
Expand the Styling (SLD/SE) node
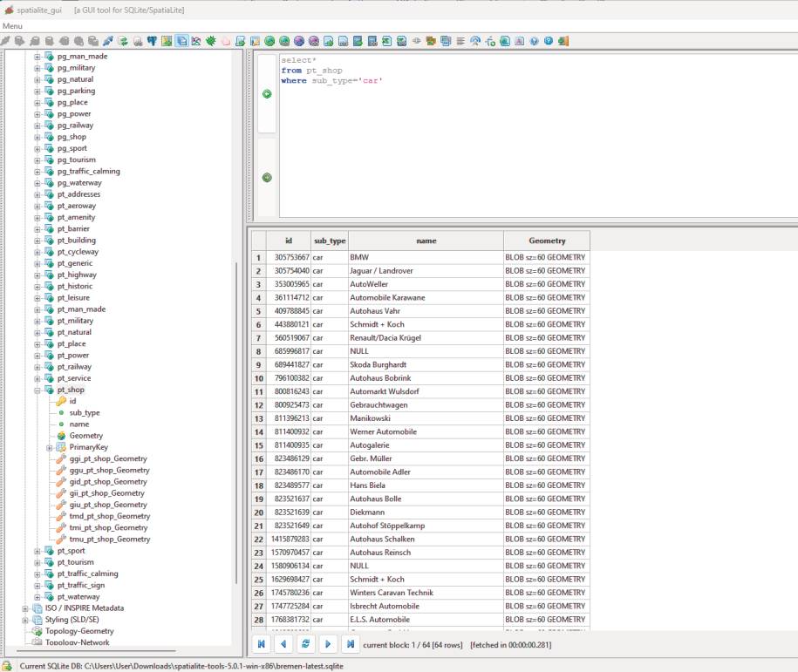(25, 620)
